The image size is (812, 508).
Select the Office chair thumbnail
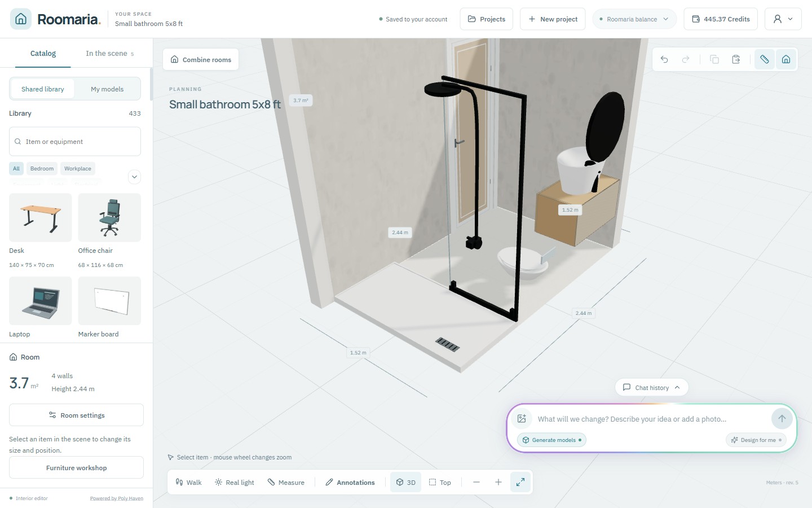pos(109,217)
